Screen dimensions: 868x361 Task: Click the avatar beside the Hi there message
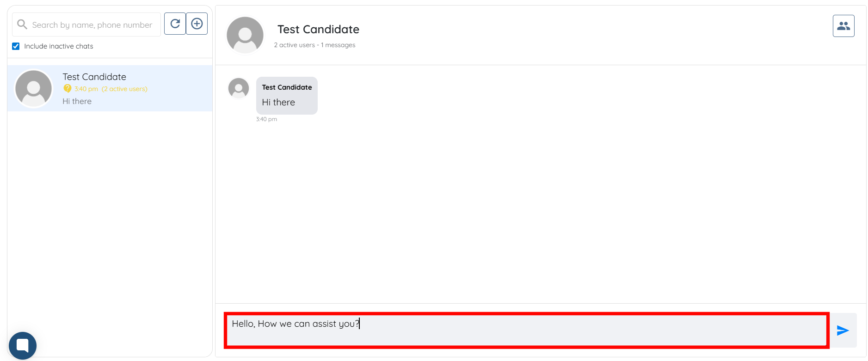(x=239, y=88)
